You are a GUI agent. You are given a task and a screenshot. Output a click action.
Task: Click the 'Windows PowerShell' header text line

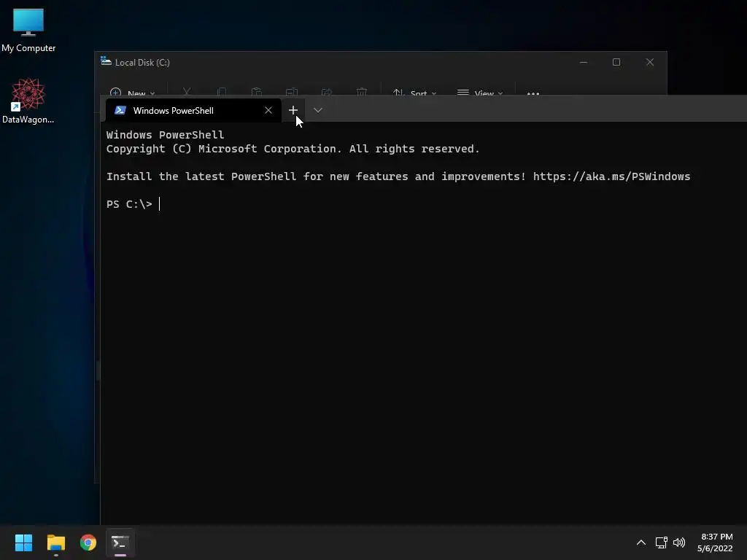point(165,135)
